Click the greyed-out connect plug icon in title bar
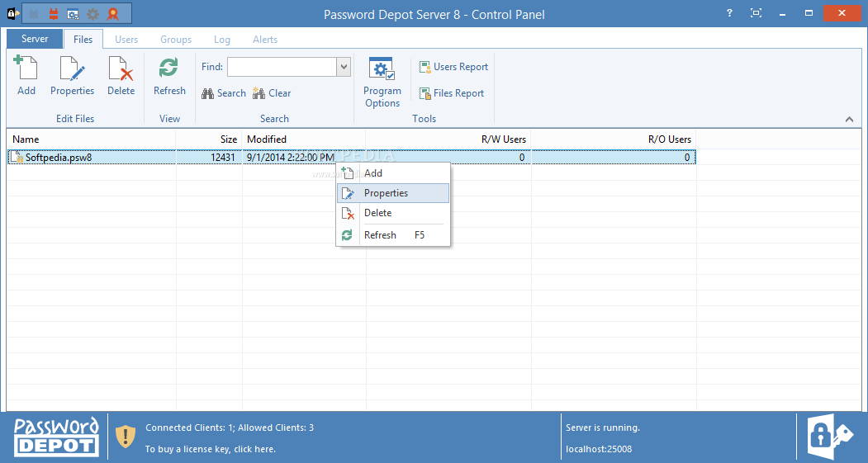Viewport: 868px width, 463px height. pyautogui.click(x=35, y=14)
